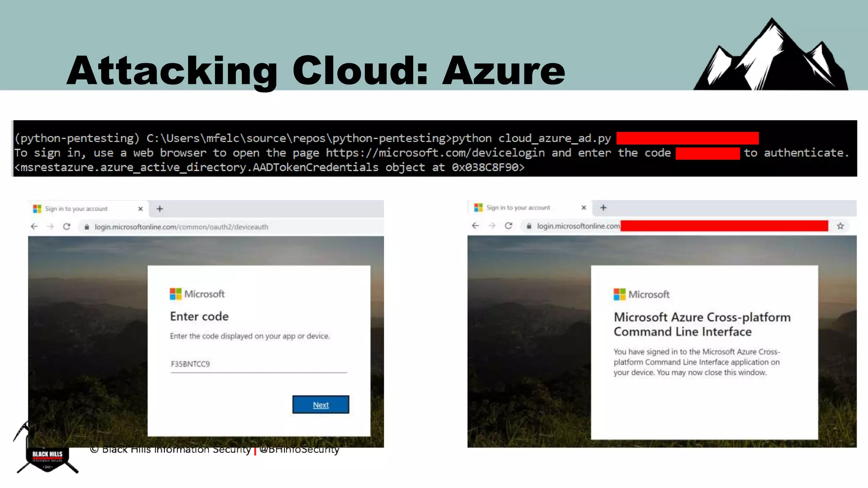Click back arrow in left browser window

point(34,227)
